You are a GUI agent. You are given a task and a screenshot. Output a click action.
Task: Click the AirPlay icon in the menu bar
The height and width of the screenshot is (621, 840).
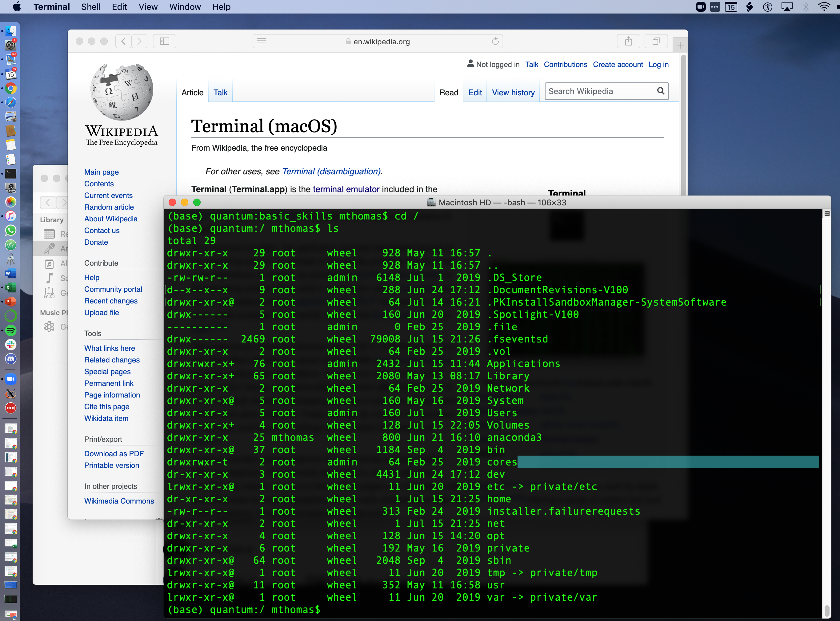point(788,7)
